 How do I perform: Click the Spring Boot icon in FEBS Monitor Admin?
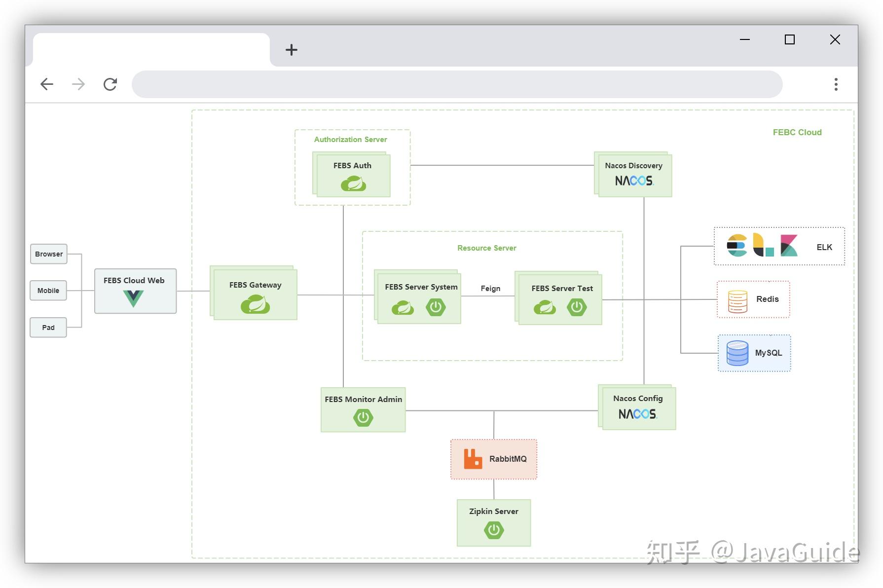click(363, 417)
